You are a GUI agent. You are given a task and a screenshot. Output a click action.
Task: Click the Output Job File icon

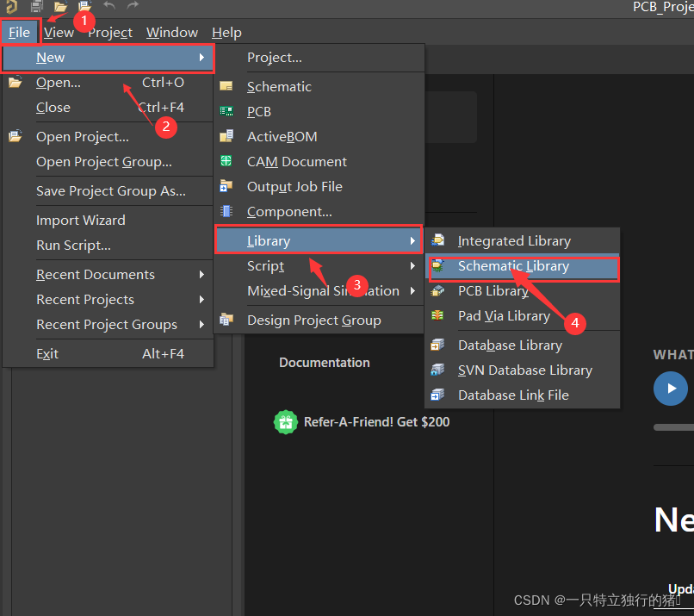point(226,186)
